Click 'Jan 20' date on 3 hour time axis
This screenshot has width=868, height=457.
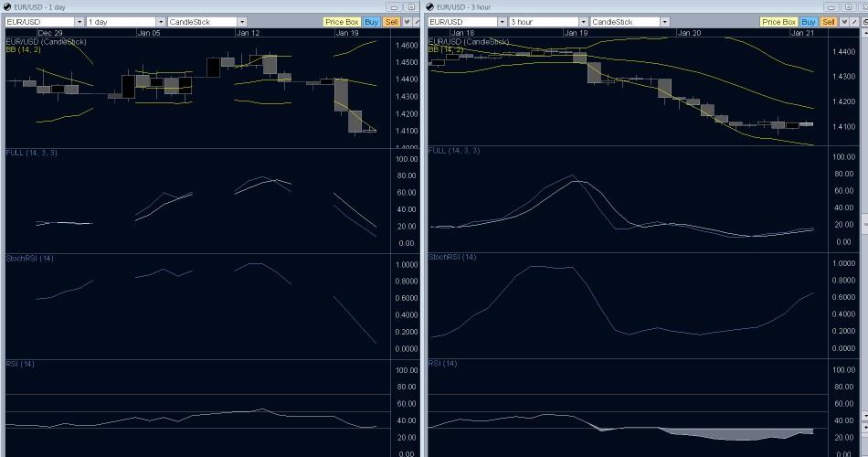click(x=689, y=33)
